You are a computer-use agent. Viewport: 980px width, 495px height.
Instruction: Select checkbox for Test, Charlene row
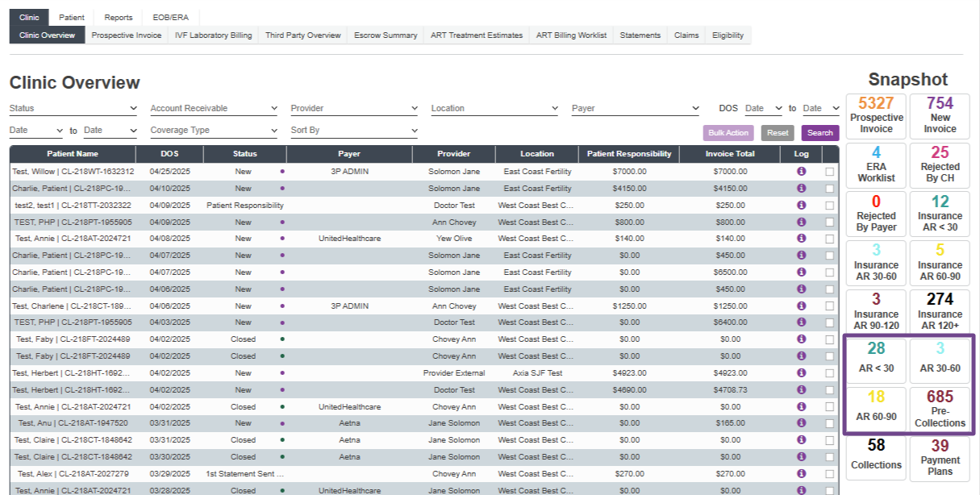[x=830, y=306]
